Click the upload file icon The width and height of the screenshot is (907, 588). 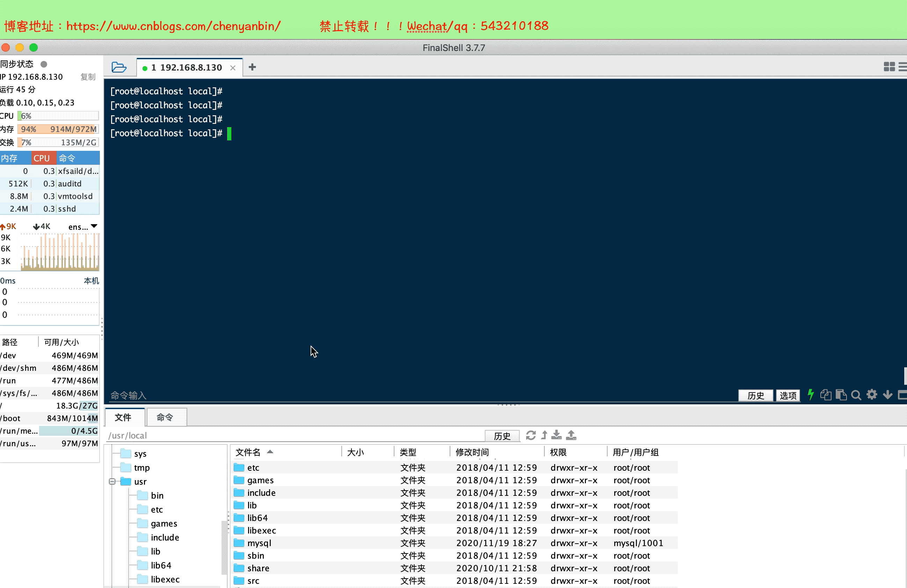pyautogui.click(x=571, y=435)
